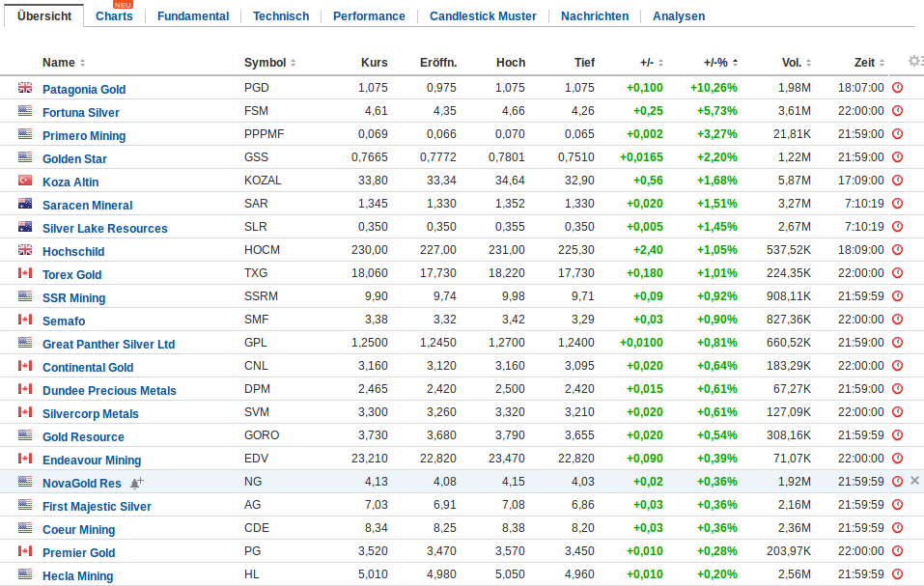The image size is (924, 586).
Task: Click the 5,87M volume for Koza Altin
Action: (x=795, y=181)
